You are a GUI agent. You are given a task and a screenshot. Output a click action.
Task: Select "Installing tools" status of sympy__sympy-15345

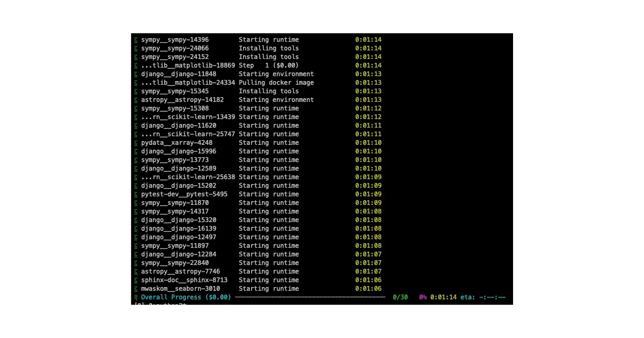point(269,91)
